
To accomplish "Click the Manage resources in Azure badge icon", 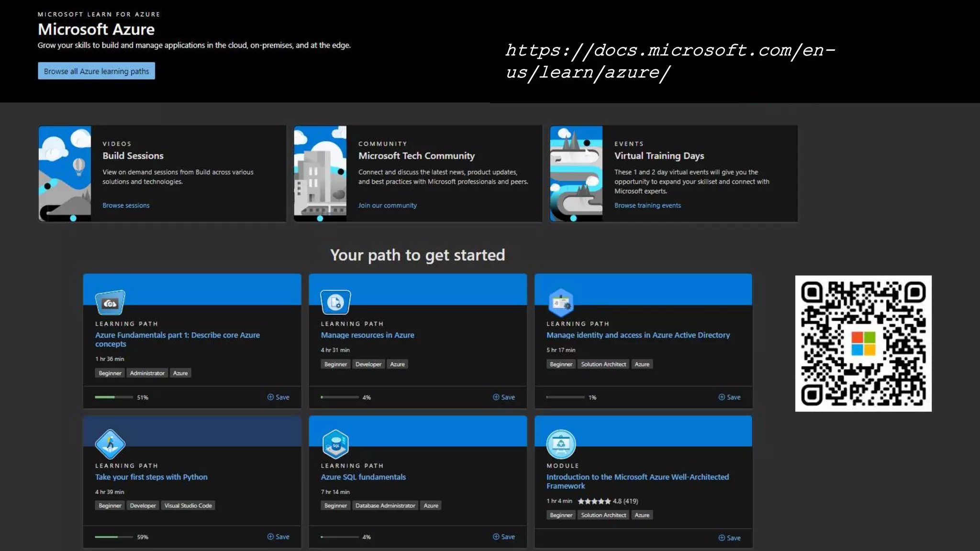I will click(x=335, y=302).
